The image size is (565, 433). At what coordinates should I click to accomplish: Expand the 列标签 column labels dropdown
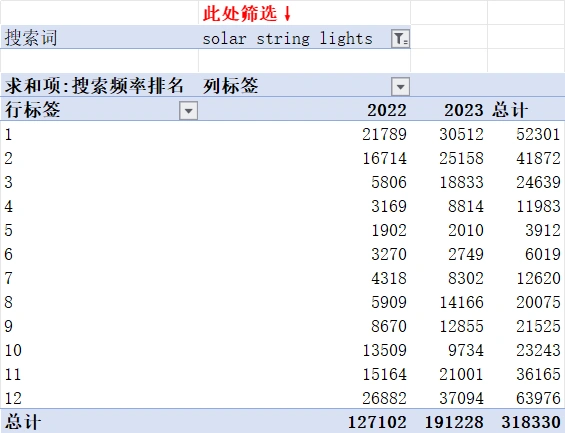(x=400, y=86)
